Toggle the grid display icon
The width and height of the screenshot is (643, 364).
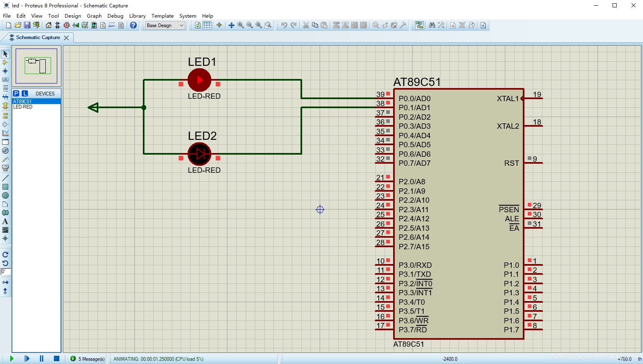[x=207, y=25]
